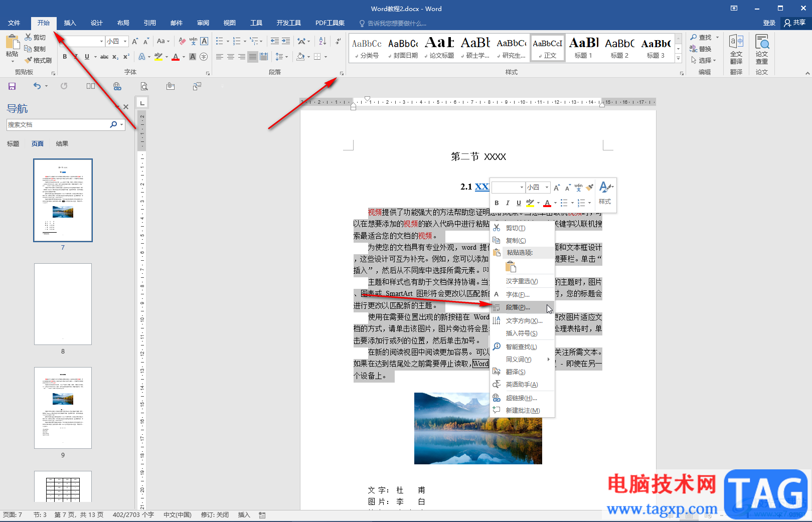Sort paragraphs A-Z icon
The width and height of the screenshot is (812, 522).
pos(322,41)
